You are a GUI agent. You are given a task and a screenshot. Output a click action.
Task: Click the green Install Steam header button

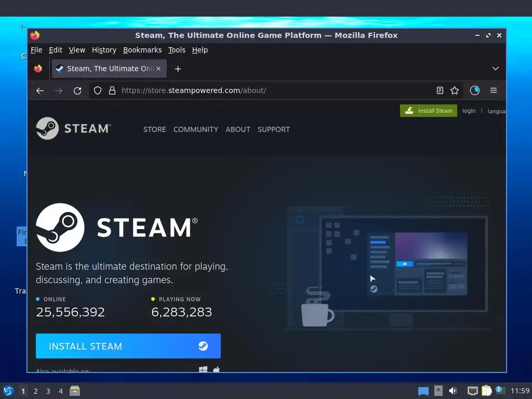(429, 111)
